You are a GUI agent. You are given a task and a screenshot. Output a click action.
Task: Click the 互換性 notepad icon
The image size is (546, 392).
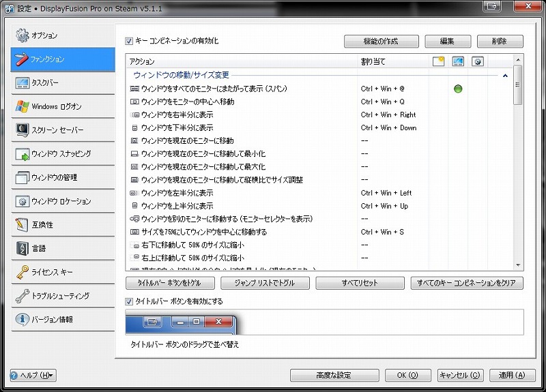pos(22,225)
